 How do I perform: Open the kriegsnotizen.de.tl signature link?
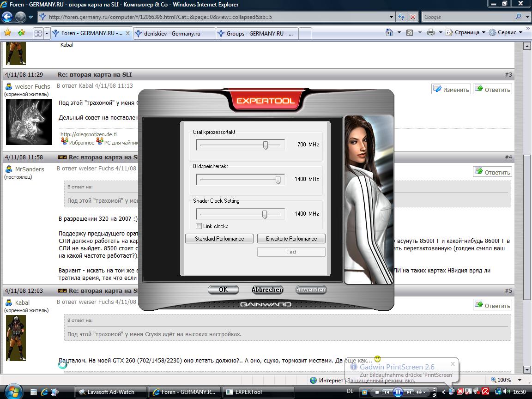point(89,134)
